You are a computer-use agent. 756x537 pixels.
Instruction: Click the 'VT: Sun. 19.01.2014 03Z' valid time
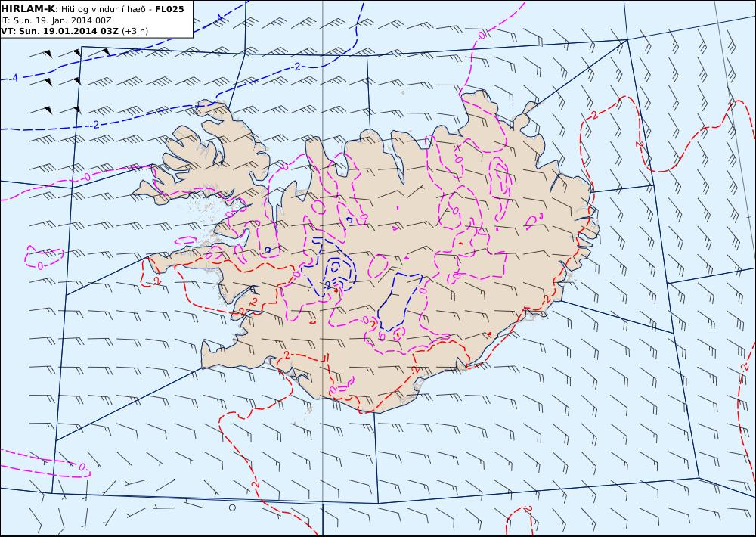coord(60,31)
